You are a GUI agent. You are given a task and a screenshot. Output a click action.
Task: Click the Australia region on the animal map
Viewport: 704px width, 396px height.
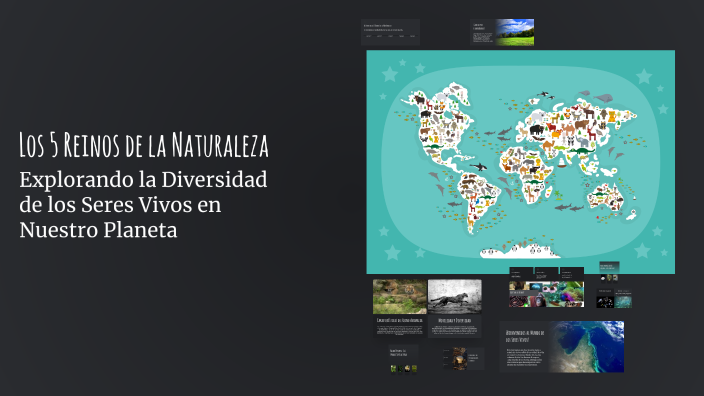click(605, 197)
